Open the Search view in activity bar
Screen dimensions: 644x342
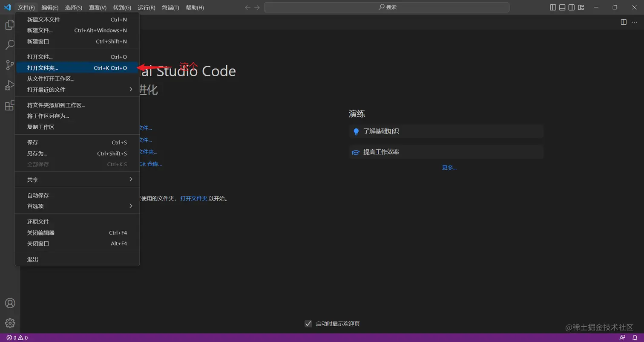coord(9,45)
